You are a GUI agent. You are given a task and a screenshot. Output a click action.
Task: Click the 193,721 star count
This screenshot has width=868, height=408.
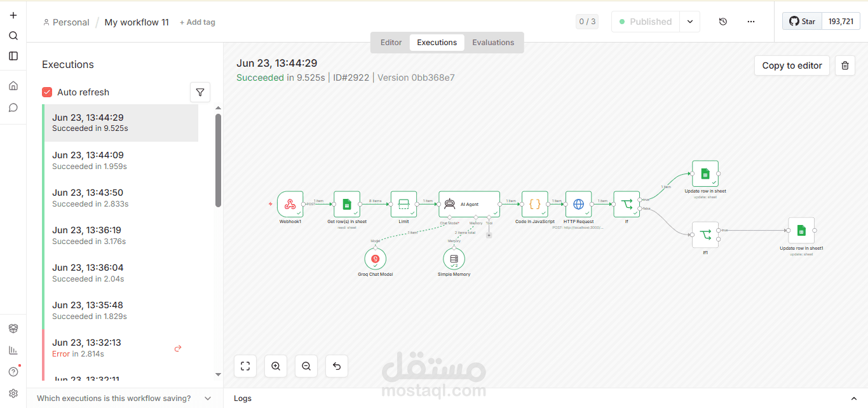point(841,21)
